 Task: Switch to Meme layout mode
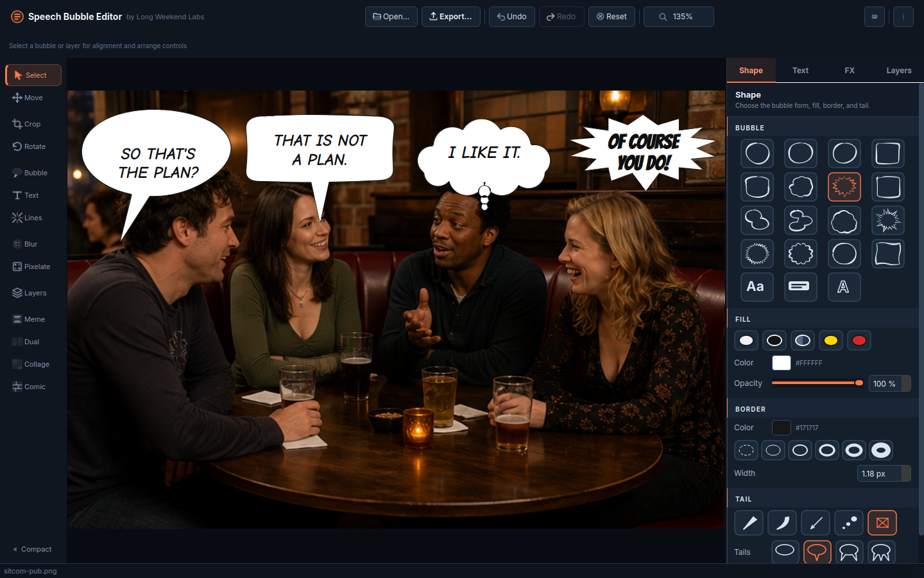(33, 319)
